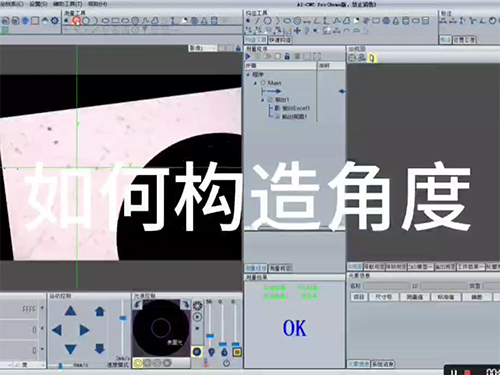
Task: Select the circle construction tool
Action: coord(267,21)
